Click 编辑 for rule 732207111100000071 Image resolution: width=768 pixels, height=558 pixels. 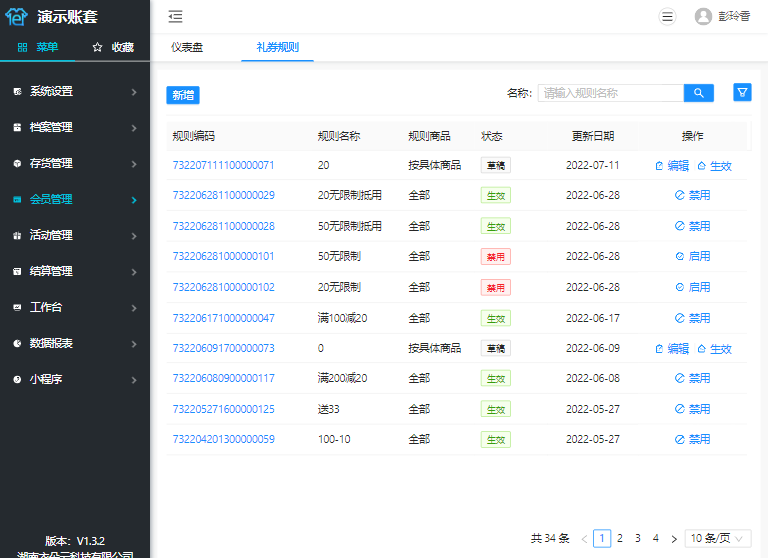(672, 166)
